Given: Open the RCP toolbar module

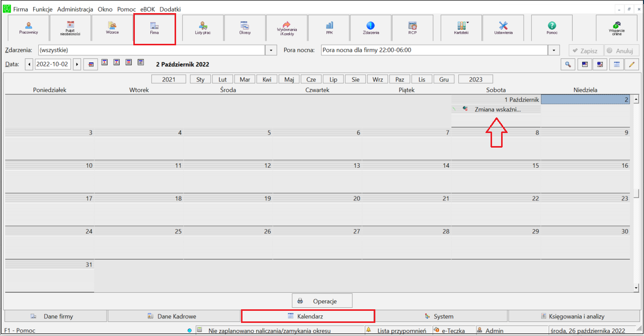Looking at the screenshot, I should point(413,28).
